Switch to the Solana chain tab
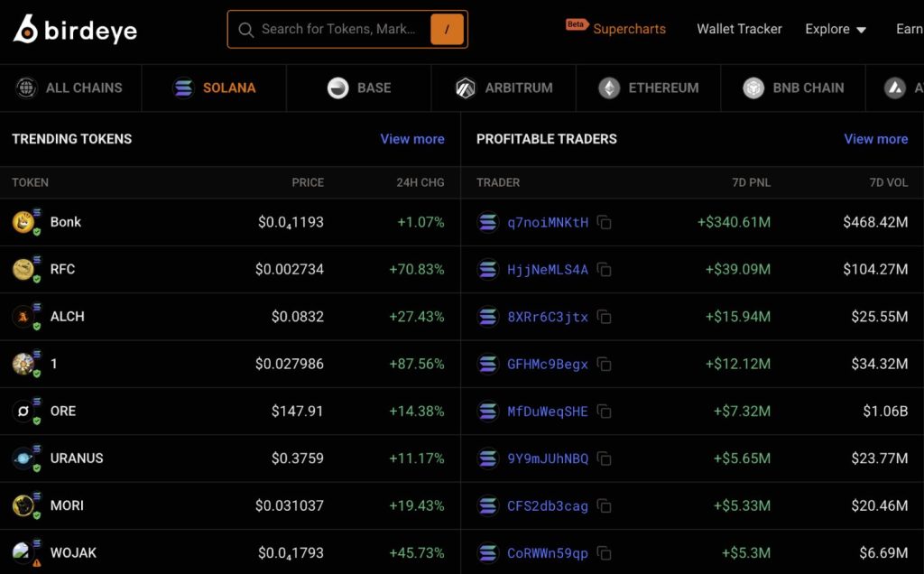This screenshot has height=574, width=924. tap(215, 88)
